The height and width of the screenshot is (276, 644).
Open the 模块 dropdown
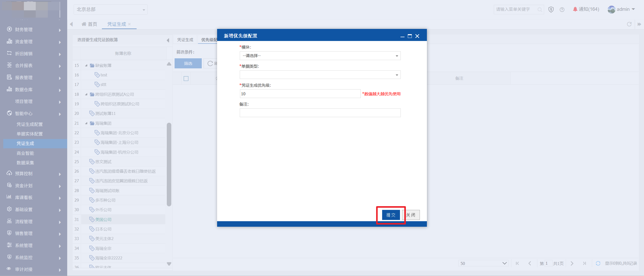click(320, 56)
